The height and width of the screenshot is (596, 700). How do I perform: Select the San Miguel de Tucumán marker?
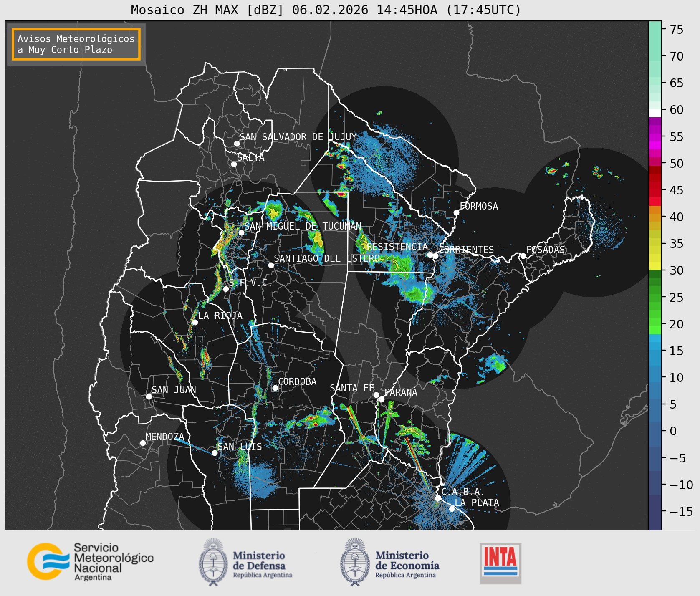point(241,232)
